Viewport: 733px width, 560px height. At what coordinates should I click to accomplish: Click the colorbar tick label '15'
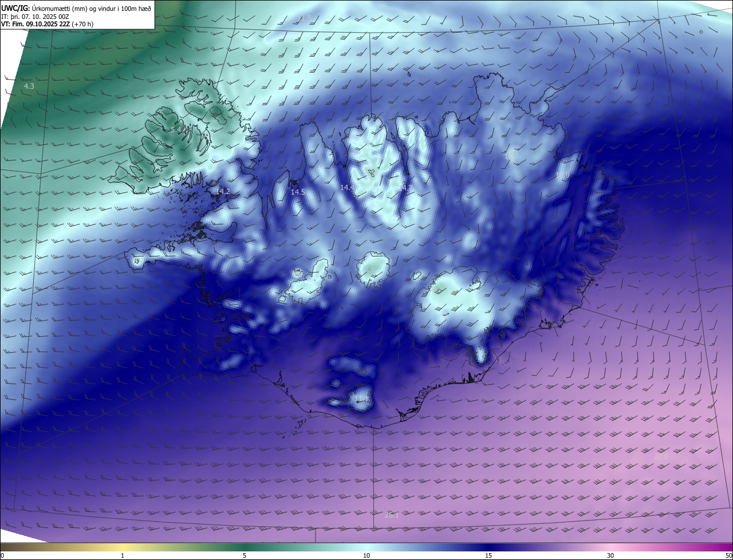(x=488, y=555)
